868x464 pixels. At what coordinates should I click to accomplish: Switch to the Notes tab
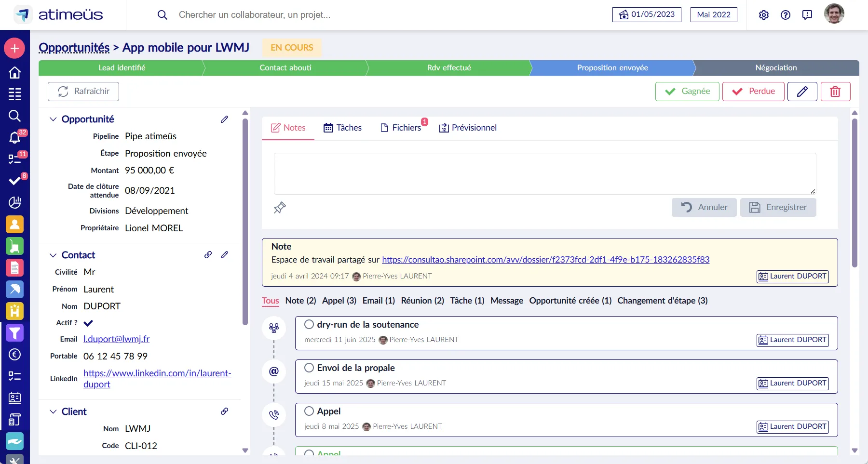coord(288,128)
